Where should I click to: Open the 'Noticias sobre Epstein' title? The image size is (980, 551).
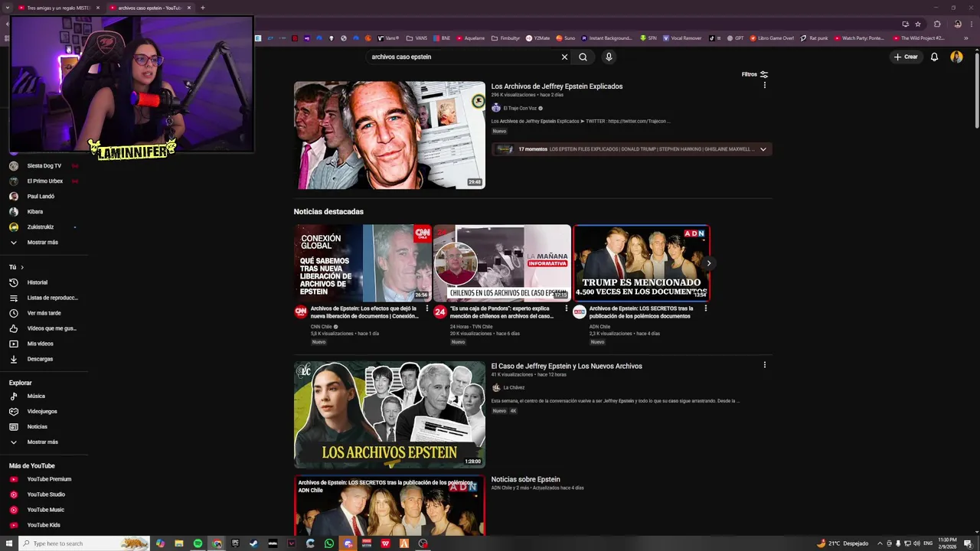[x=525, y=479]
